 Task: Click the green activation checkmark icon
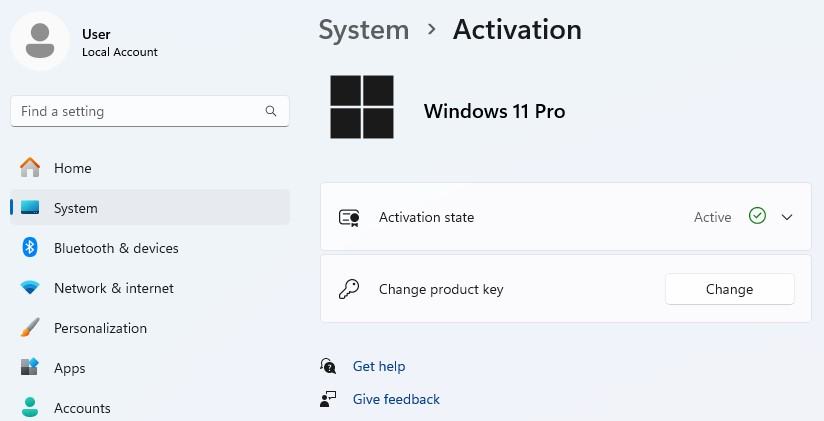tap(757, 216)
